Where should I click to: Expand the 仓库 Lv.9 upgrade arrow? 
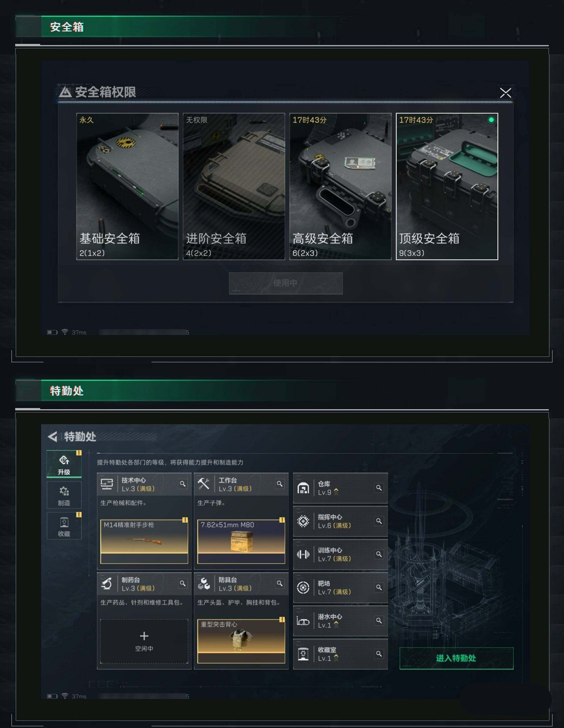(336, 492)
